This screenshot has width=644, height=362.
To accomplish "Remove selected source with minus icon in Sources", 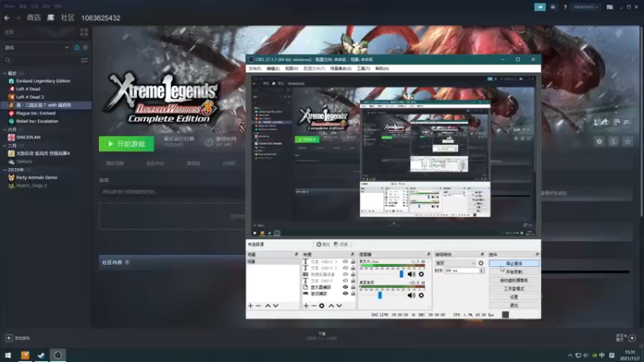I will coord(314,306).
